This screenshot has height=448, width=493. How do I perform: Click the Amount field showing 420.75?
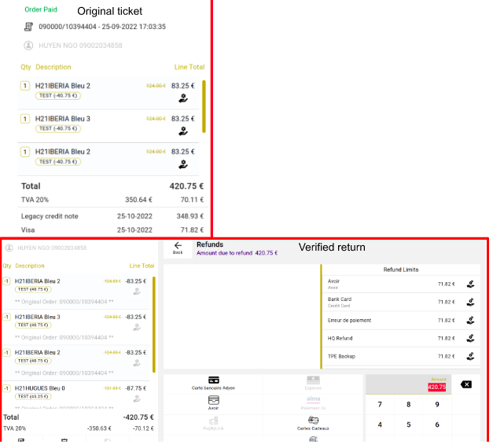click(x=408, y=384)
